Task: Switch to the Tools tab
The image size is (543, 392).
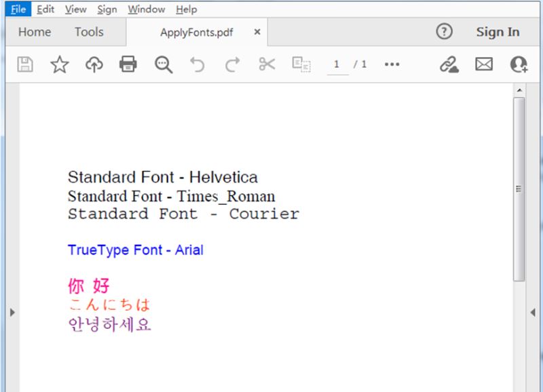Action: [89, 32]
